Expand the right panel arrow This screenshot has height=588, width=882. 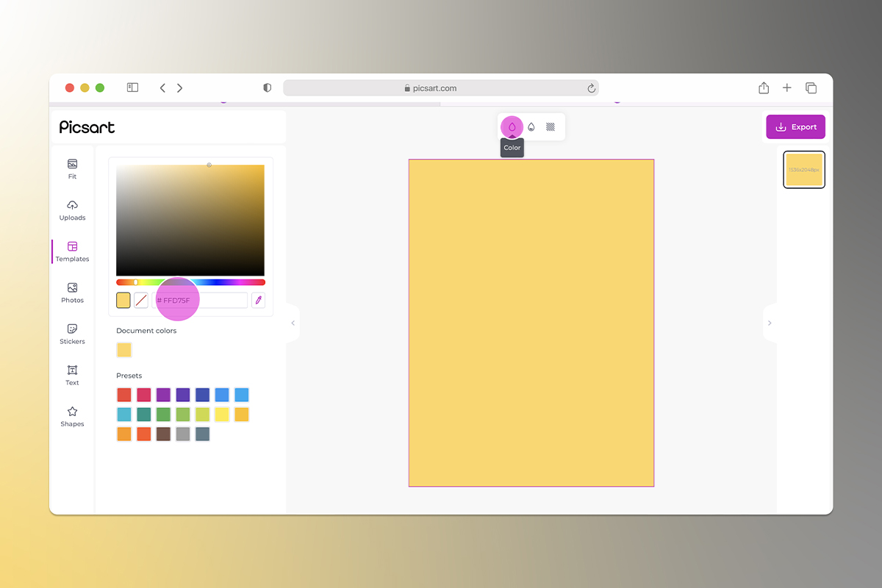click(770, 323)
